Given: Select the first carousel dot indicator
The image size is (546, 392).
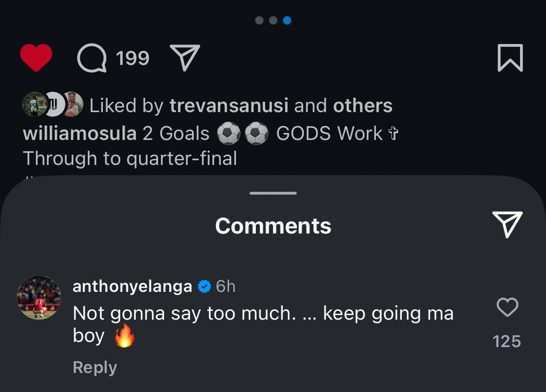Looking at the screenshot, I should [x=259, y=20].
